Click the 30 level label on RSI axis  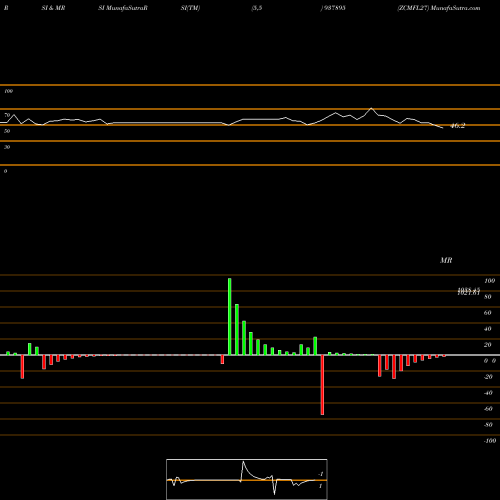click(7, 147)
